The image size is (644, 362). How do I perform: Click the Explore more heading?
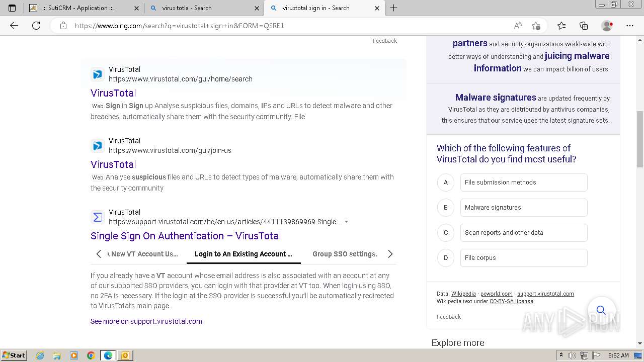pyautogui.click(x=458, y=343)
